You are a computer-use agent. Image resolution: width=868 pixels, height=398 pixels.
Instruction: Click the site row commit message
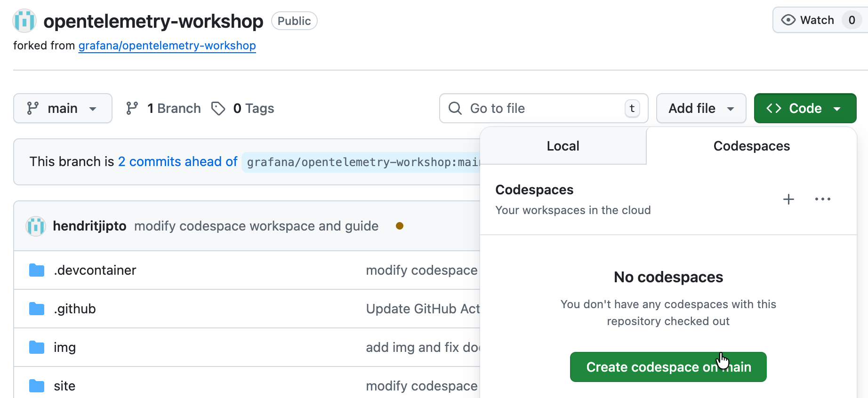tap(422, 386)
